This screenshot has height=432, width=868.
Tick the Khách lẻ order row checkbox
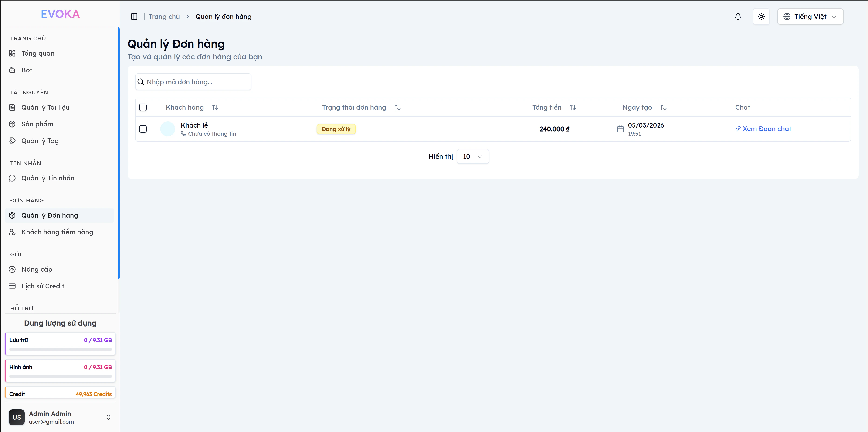point(143,129)
